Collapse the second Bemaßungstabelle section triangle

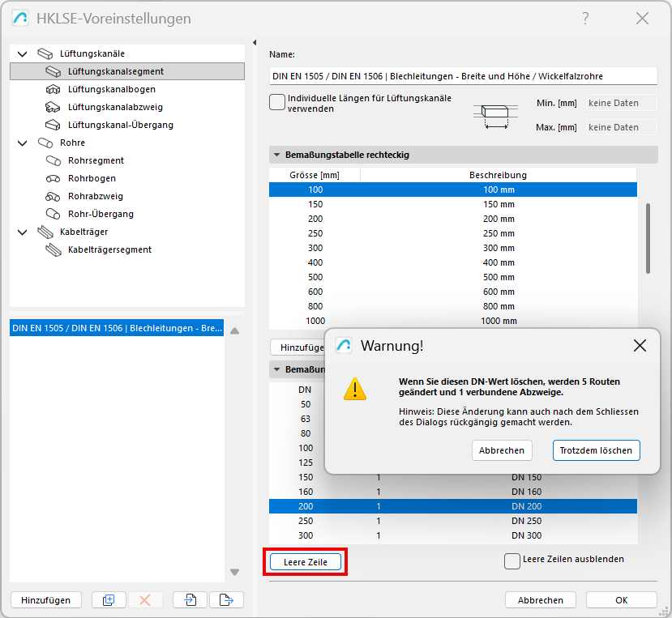[x=277, y=369]
